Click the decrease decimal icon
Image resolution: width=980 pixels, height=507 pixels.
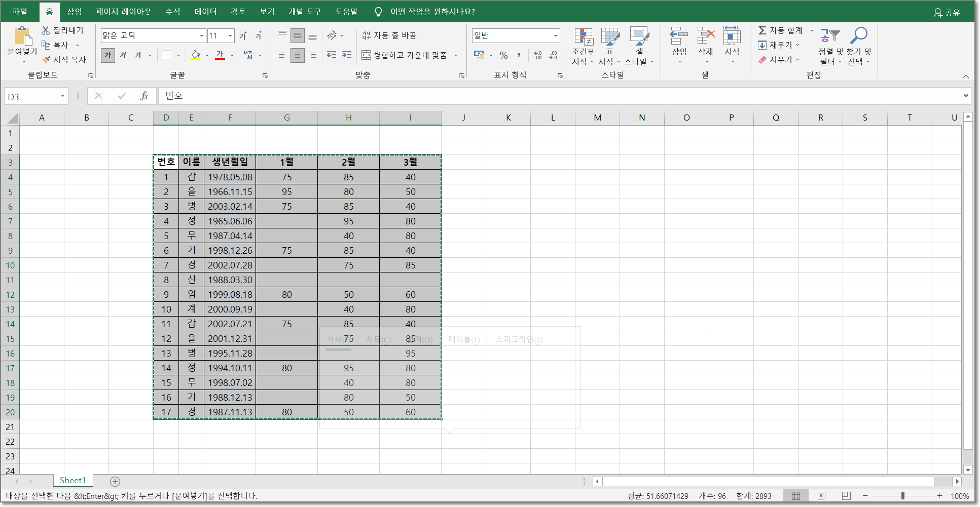pyautogui.click(x=553, y=55)
